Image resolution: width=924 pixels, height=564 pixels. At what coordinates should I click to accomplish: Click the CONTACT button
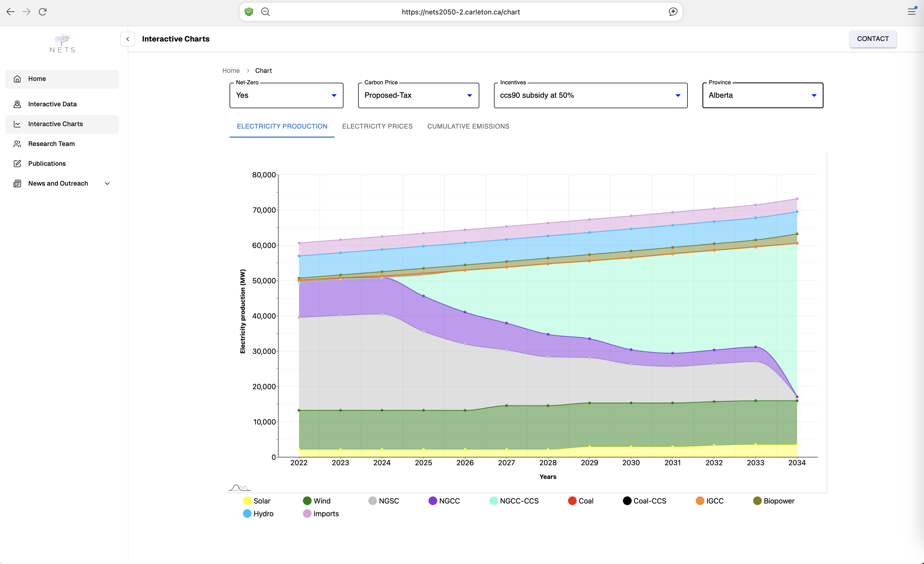[873, 39]
